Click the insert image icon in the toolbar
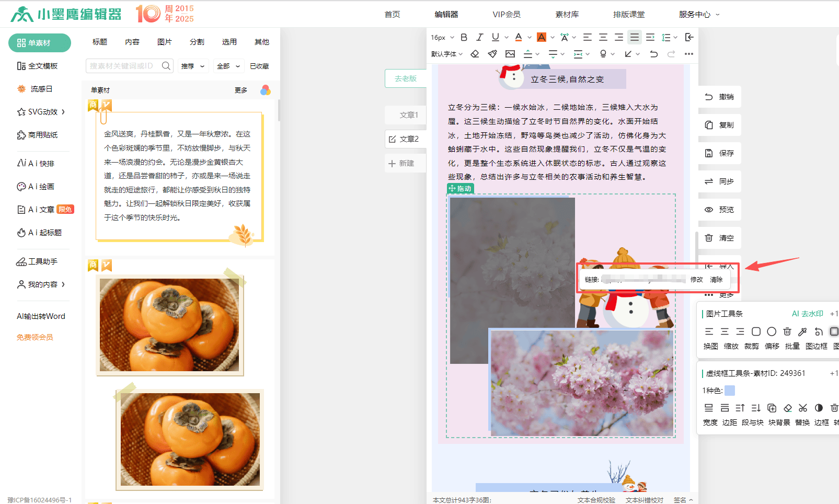 (x=510, y=54)
